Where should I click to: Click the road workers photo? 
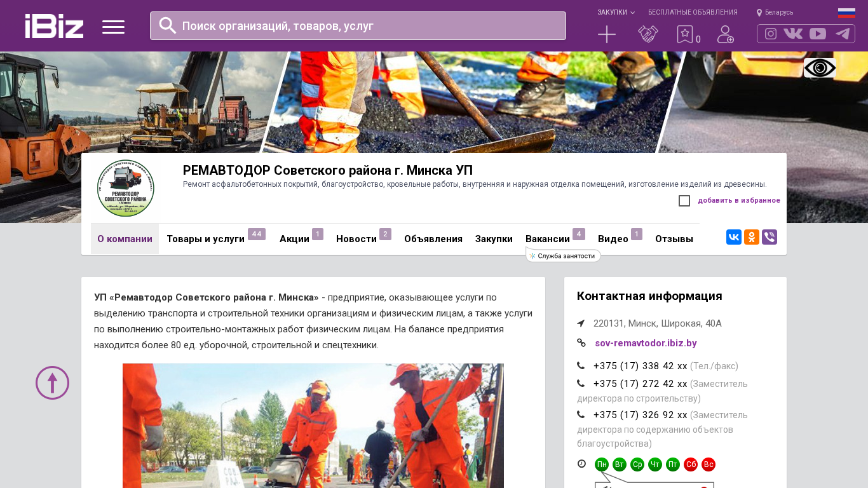click(x=313, y=426)
